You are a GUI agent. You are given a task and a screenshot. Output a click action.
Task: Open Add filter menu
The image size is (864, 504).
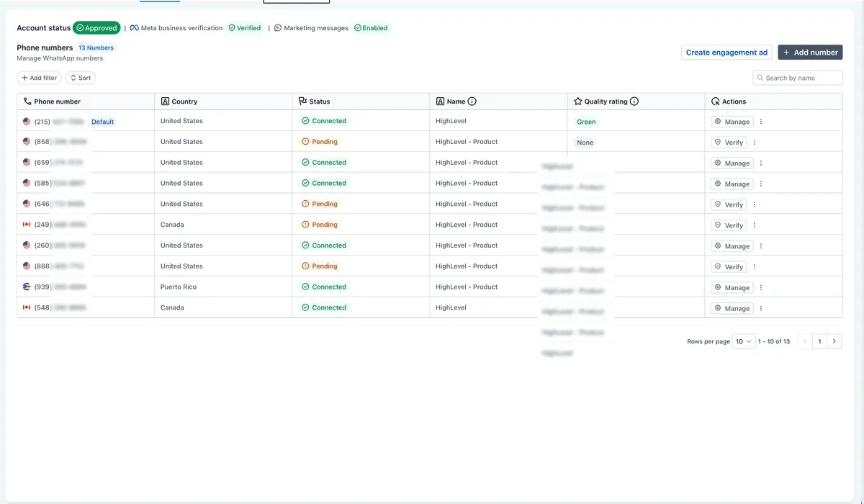click(40, 78)
